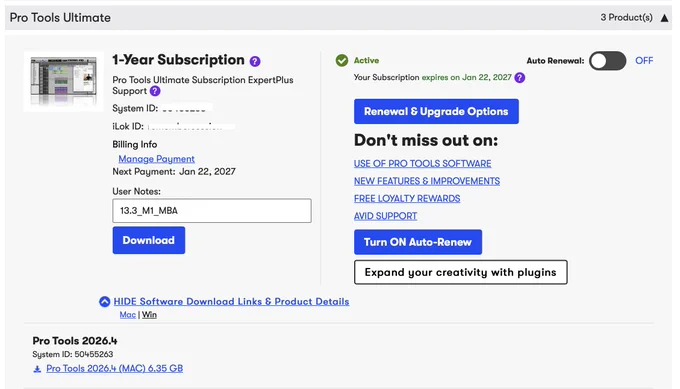Click help icon beside subscription expiry date
Viewport: 680px width, 389px height.
[x=520, y=78]
